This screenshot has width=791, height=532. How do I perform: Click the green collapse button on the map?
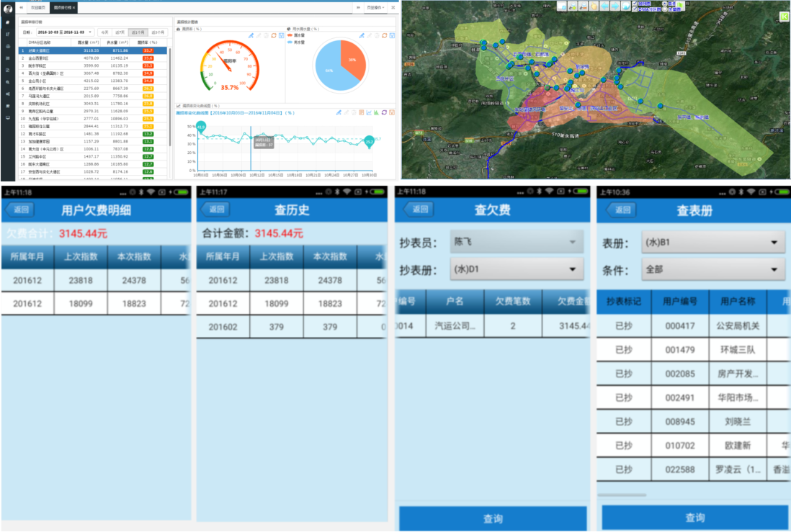point(785,16)
